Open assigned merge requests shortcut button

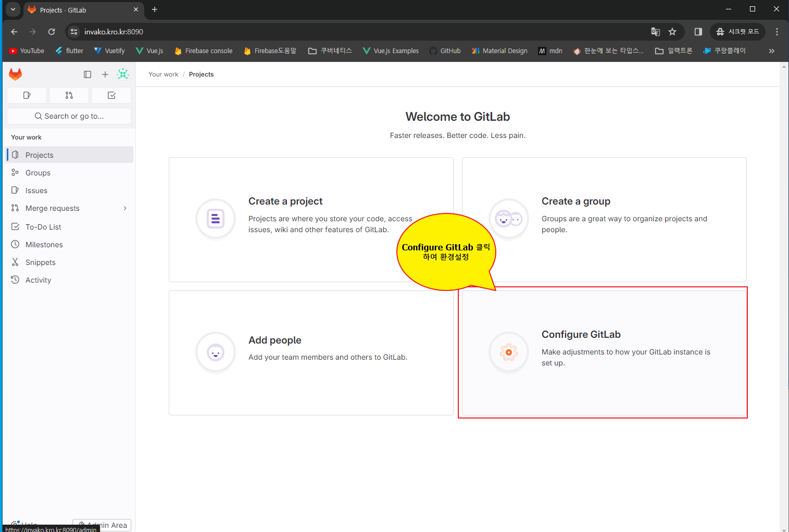[69, 95]
